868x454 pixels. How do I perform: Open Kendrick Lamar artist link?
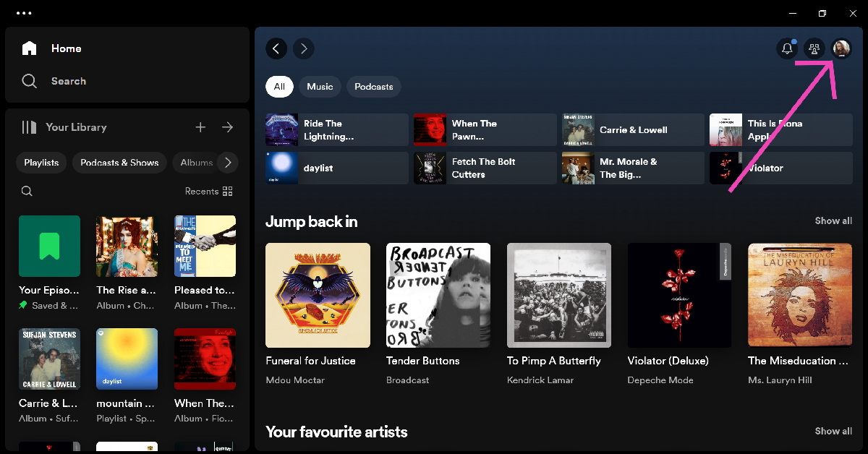pos(540,380)
